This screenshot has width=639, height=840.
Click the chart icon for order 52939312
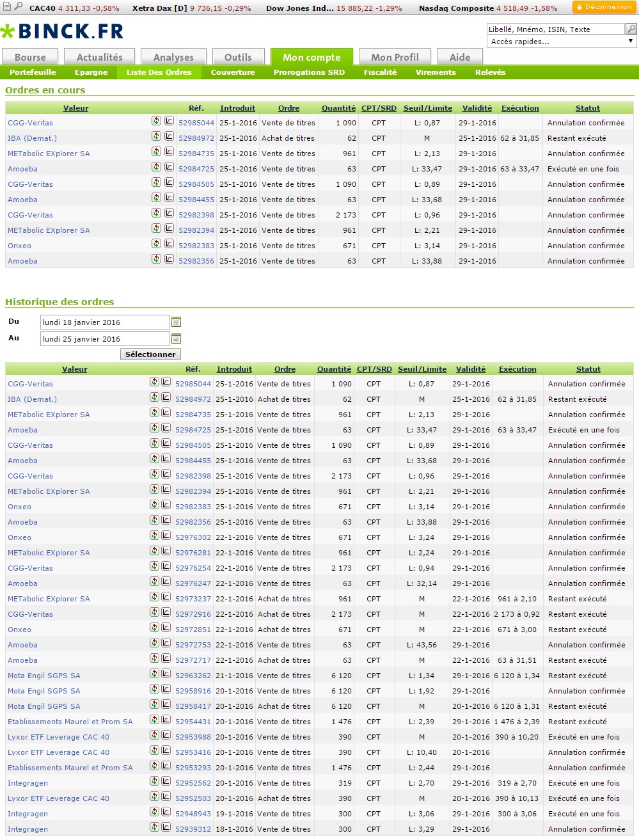click(x=166, y=827)
